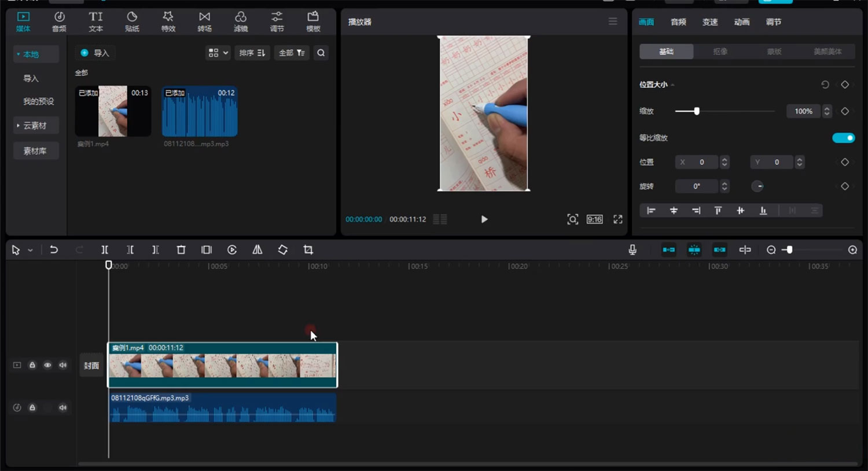Viewport: 868px width, 471px height.
Task: Click the microphone record voiceover icon
Action: pyautogui.click(x=632, y=250)
